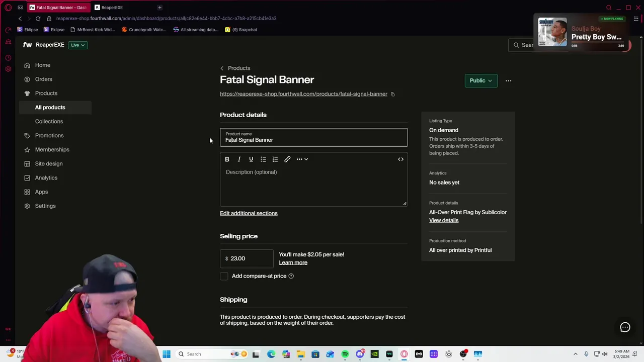The width and height of the screenshot is (644, 362).
Task: Open the fatal-signal-banner product URL link
Action: [303, 94]
